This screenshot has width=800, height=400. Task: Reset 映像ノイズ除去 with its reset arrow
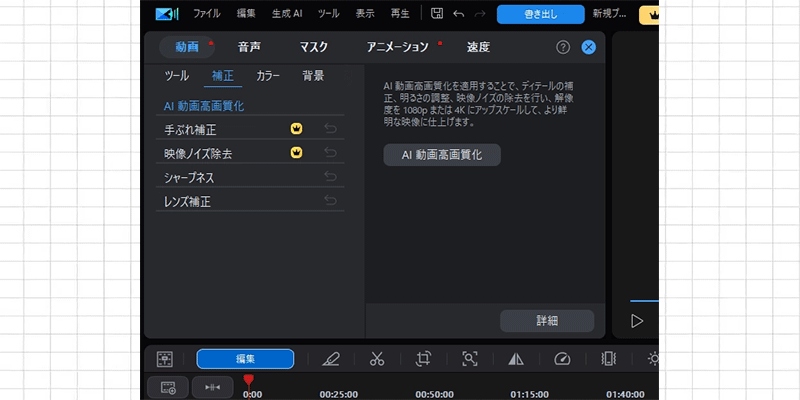[x=331, y=153]
